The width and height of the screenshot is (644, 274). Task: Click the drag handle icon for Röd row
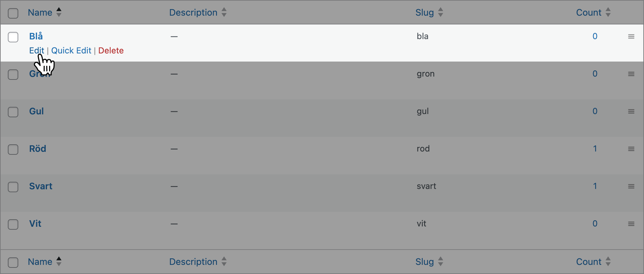point(631,149)
